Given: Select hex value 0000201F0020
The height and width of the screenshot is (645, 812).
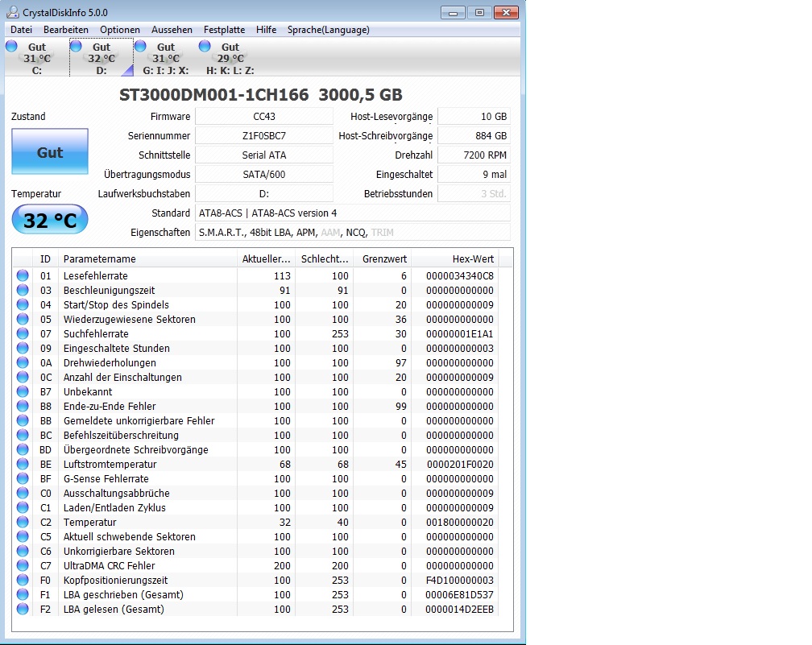Looking at the screenshot, I should (460, 465).
